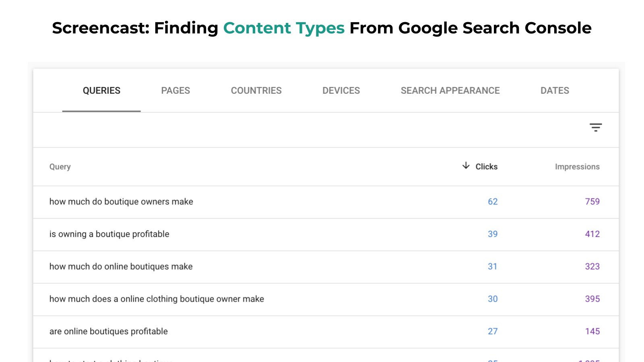Click the 62 clicks value
This screenshot has width=644, height=362.
coord(493,202)
